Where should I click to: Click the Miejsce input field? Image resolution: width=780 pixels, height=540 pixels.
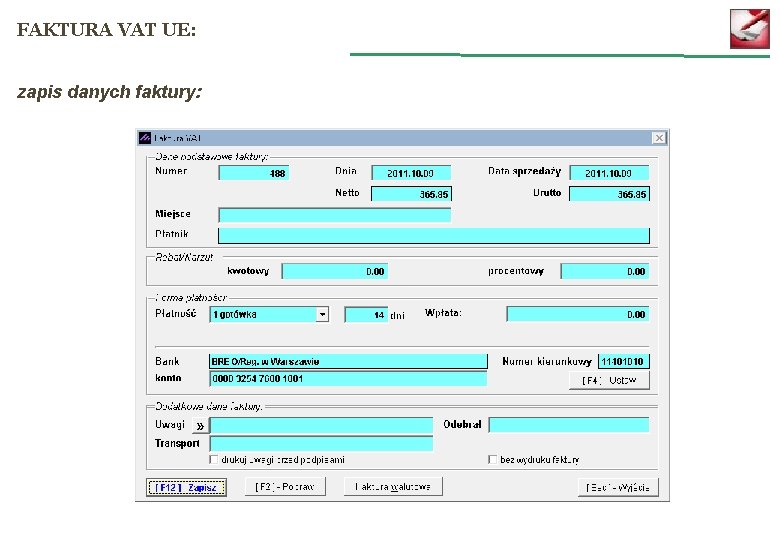point(335,215)
